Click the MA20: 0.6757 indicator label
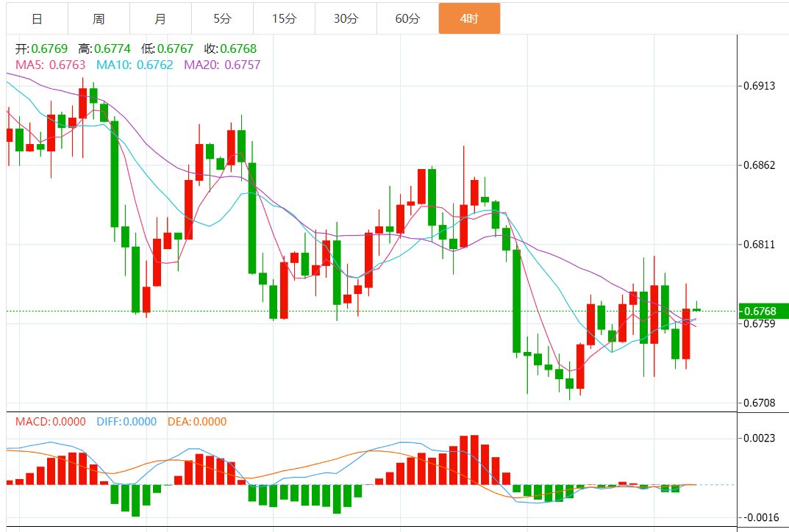Viewport: 789px width, 532px height. tap(222, 65)
